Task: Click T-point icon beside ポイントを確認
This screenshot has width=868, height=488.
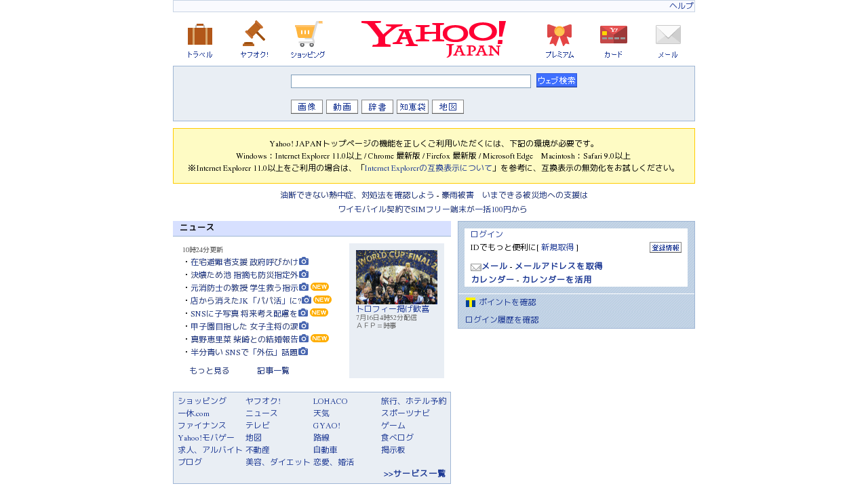Action: coord(471,302)
